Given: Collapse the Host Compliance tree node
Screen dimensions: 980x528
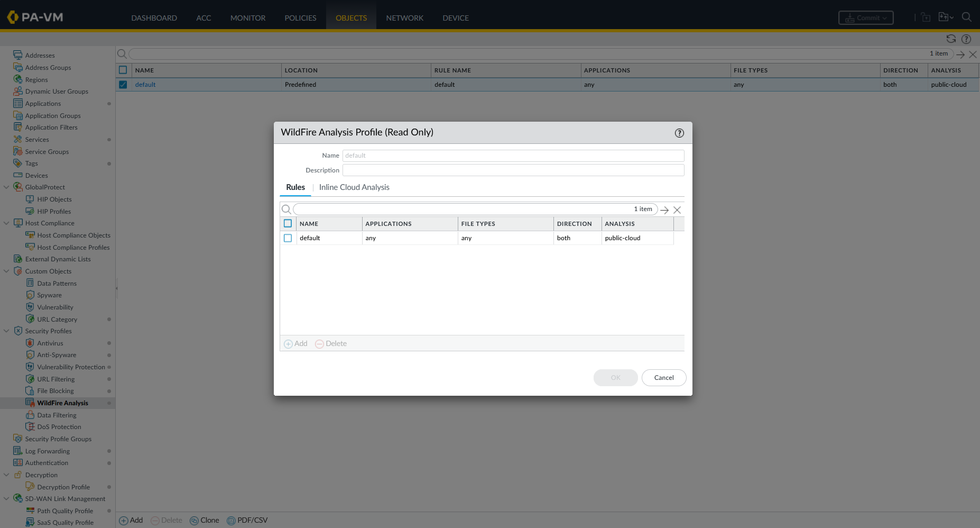Looking at the screenshot, I should point(6,223).
